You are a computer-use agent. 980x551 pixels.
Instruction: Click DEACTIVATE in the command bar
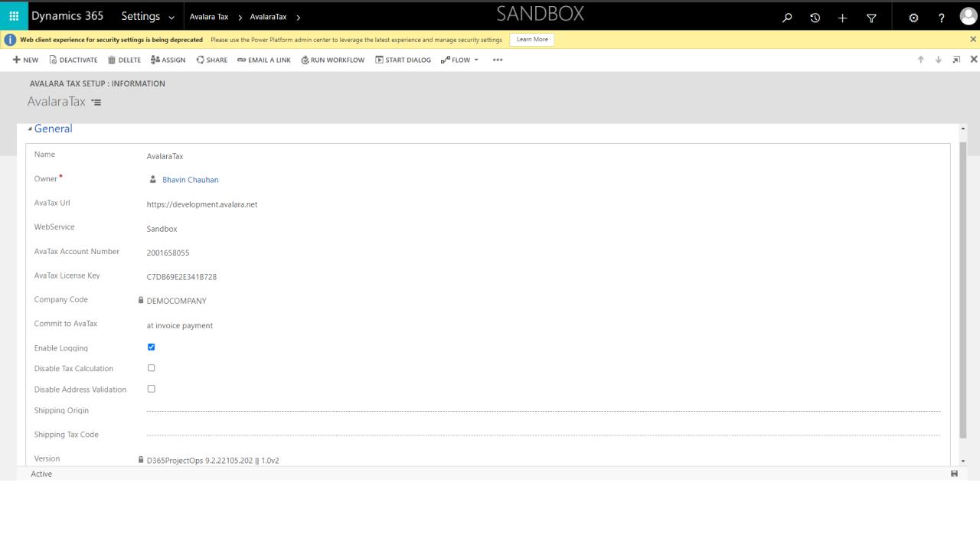pos(73,60)
